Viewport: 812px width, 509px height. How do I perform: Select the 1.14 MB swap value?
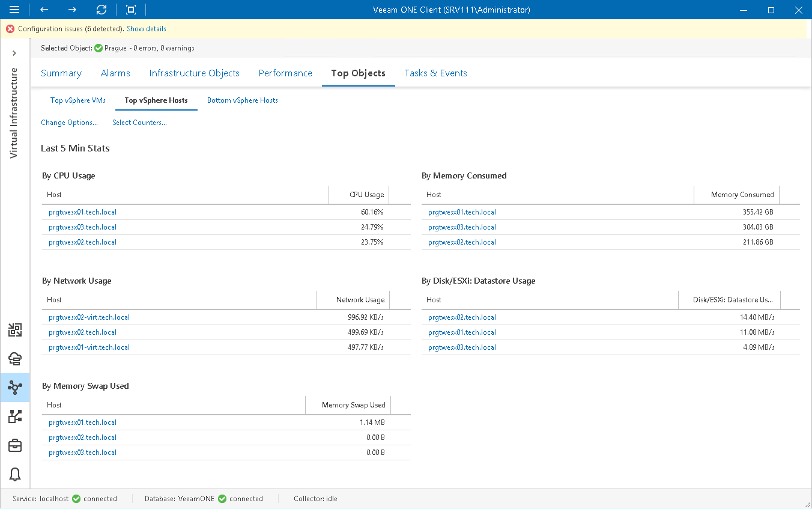tap(372, 422)
